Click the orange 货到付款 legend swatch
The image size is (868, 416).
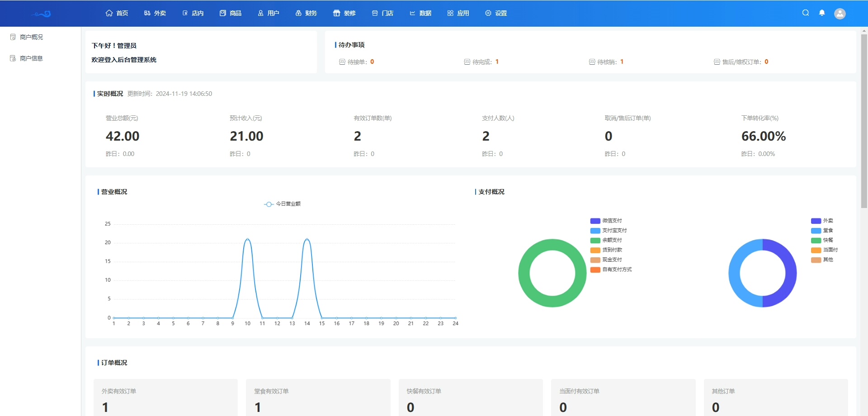coord(595,250)
